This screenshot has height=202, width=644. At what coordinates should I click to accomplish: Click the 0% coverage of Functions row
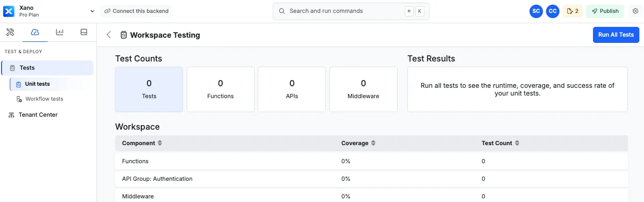pos(345,161)
